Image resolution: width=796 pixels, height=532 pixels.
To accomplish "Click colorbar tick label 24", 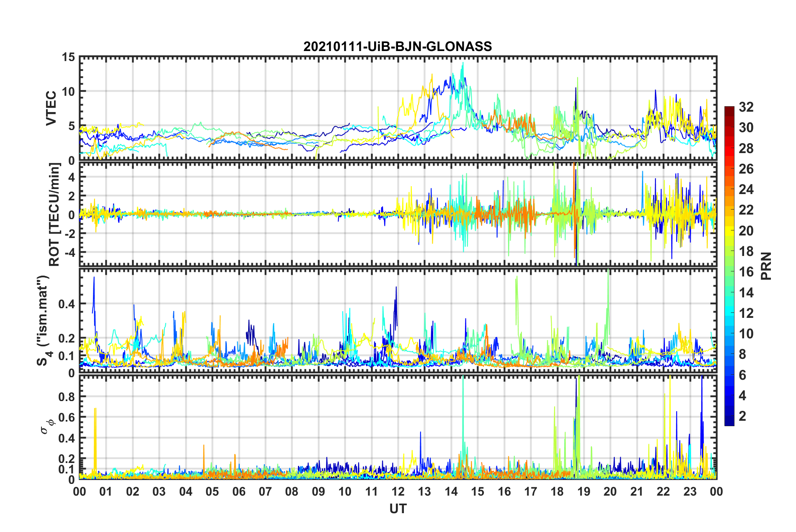I will 746,189.
